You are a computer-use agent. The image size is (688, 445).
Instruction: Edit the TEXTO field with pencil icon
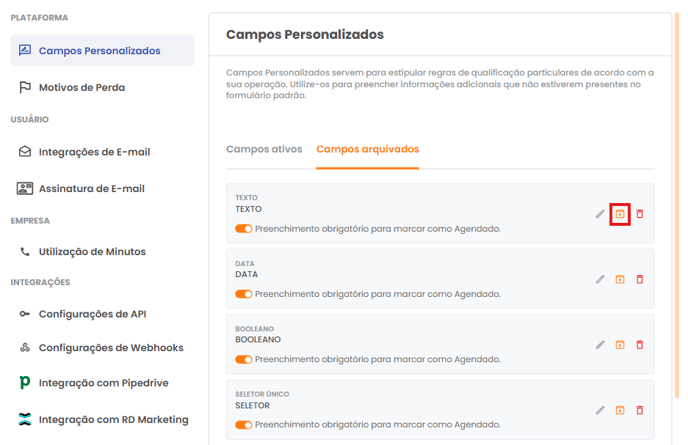click(600, 214)
